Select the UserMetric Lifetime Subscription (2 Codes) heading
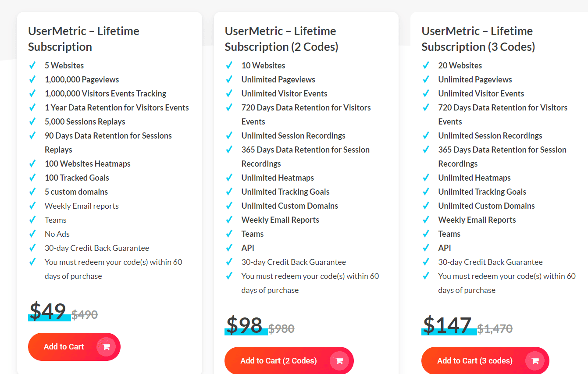 [280, 39]
